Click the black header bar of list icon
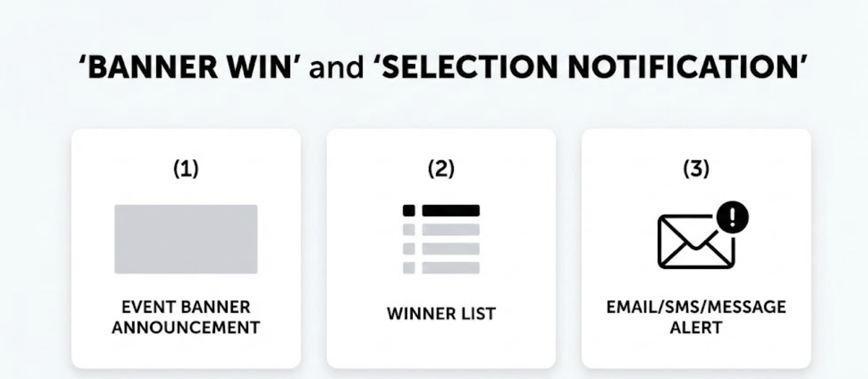This screenshot has height=379, width=868. tap(450, 211)
